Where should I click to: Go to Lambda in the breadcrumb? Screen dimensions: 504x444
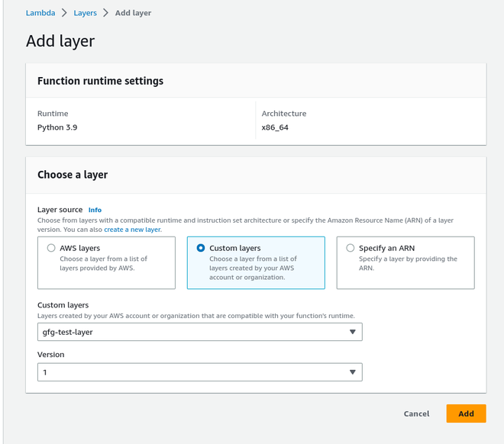(40, 13)
